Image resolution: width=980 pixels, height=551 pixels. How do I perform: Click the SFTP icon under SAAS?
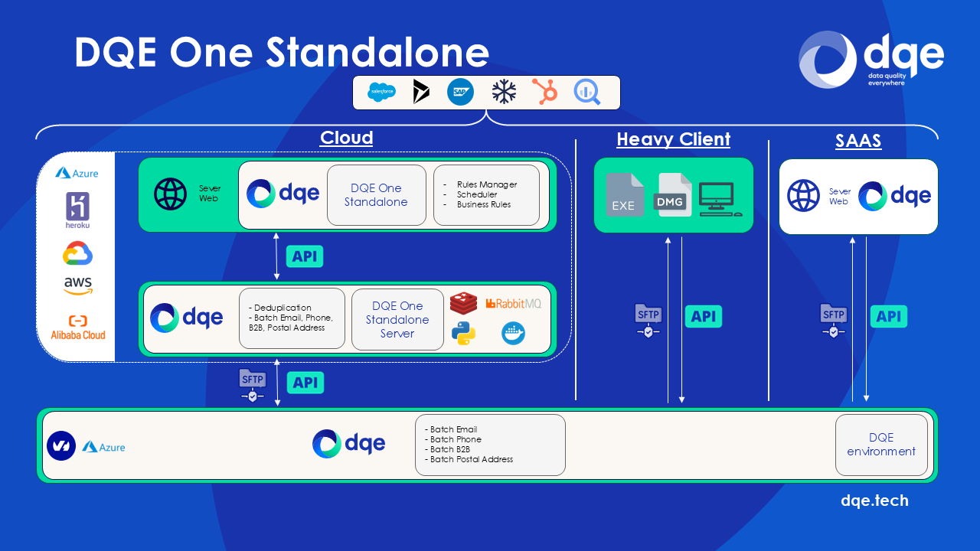[833, 321]
